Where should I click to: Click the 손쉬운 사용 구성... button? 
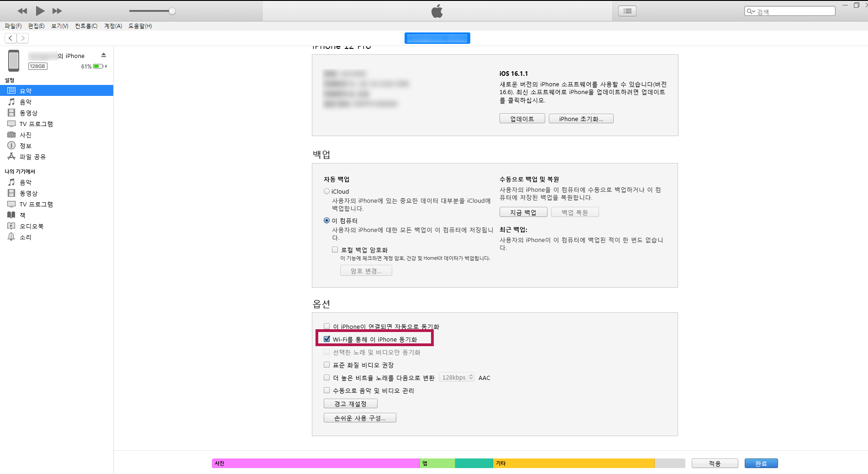point(360,418)
